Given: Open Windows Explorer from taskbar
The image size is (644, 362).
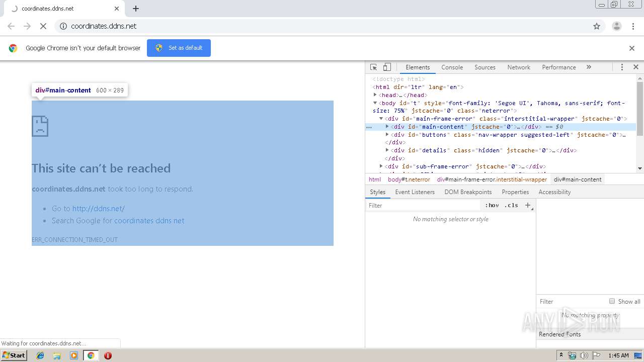Looking at the screenshot, I should click(x=57, y=355).
